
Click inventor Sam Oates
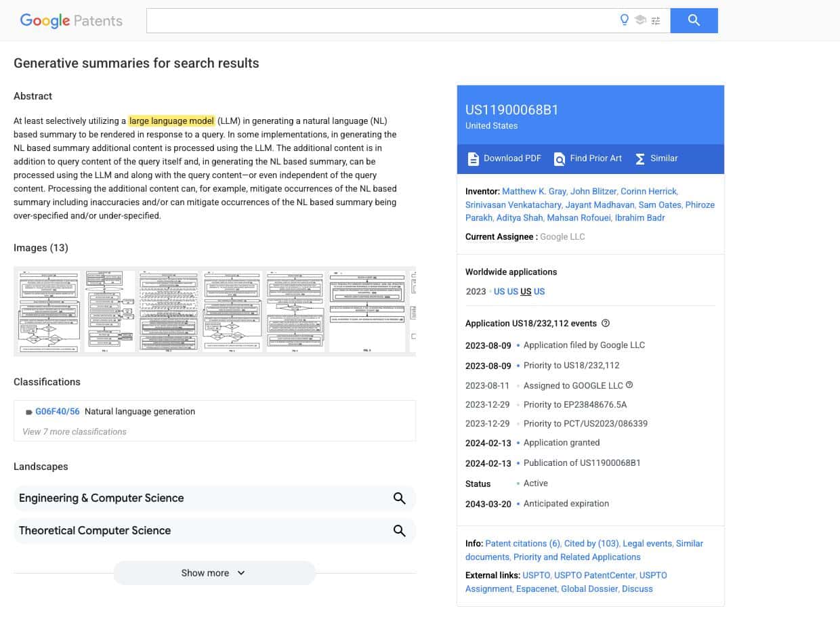click(x=659, y=205)
